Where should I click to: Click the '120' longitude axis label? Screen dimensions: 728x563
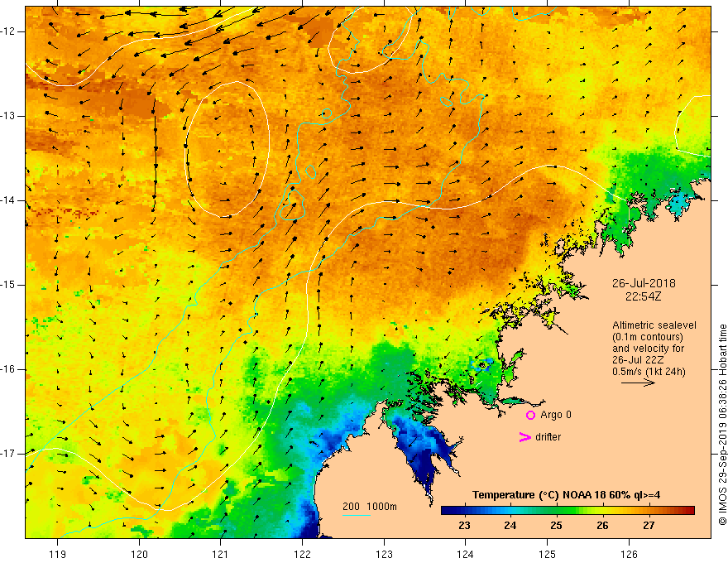pyautogui.click(x=139, y=554)
